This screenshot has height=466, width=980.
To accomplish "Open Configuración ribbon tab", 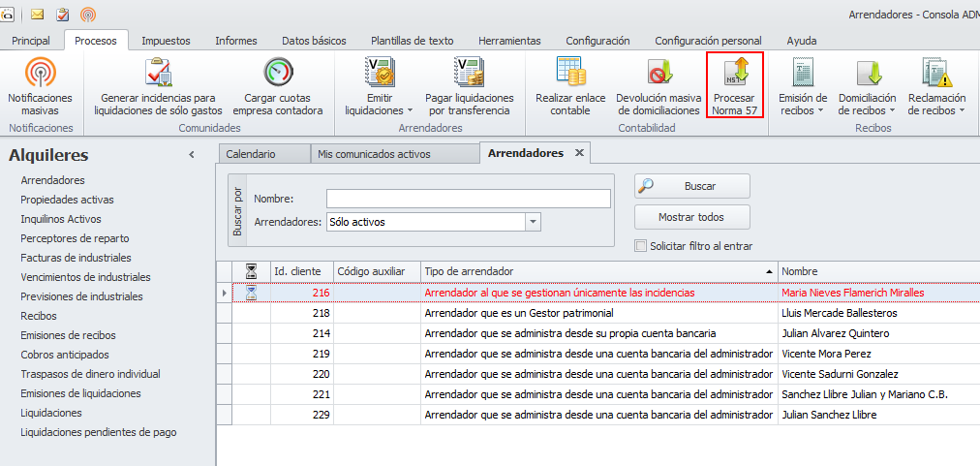I will [597, 41].
